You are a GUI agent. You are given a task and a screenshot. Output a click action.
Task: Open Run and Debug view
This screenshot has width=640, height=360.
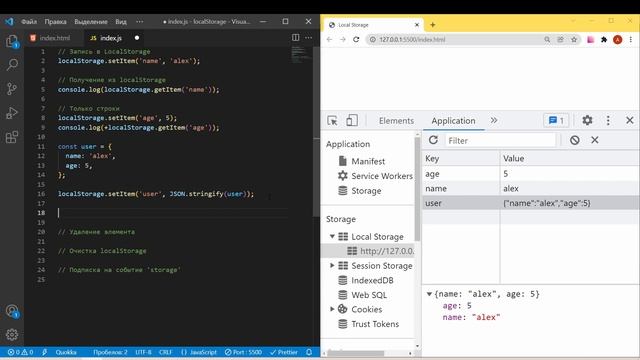click(x=12, y=113)
